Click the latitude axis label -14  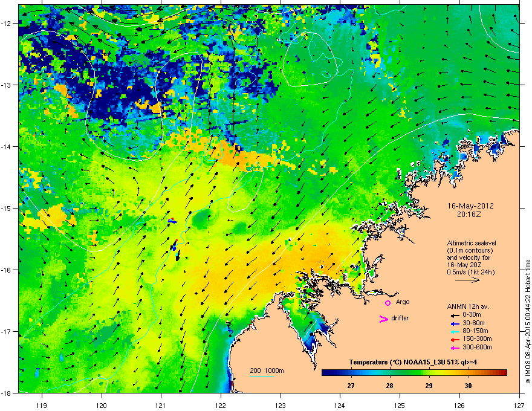click(7, 146)
